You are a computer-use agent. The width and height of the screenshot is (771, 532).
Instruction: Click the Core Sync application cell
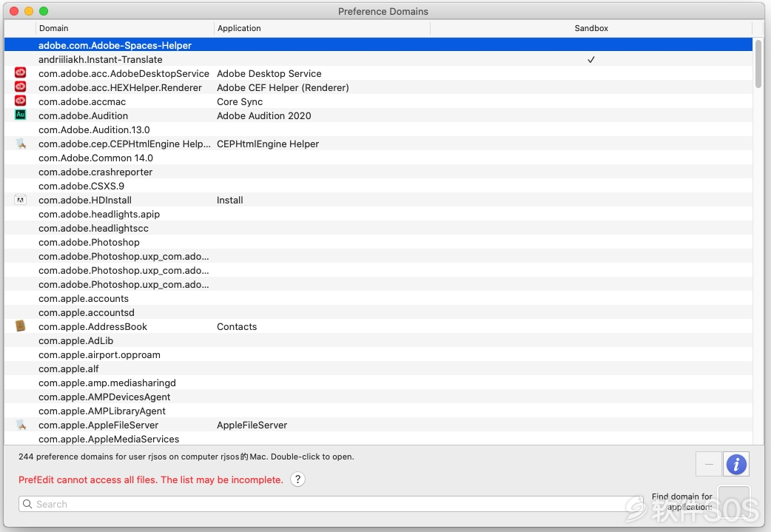pyautogui.click(x=240, y=102)
